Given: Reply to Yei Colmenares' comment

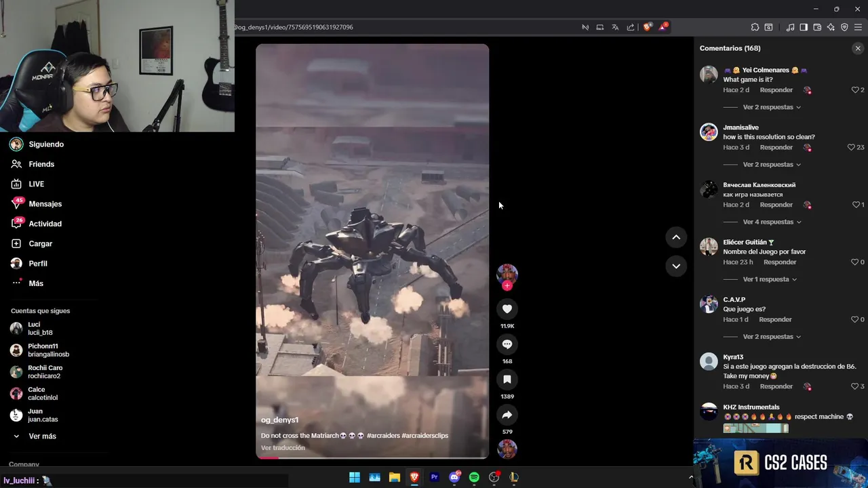Looking at the screenshot, I should point(776,90).
